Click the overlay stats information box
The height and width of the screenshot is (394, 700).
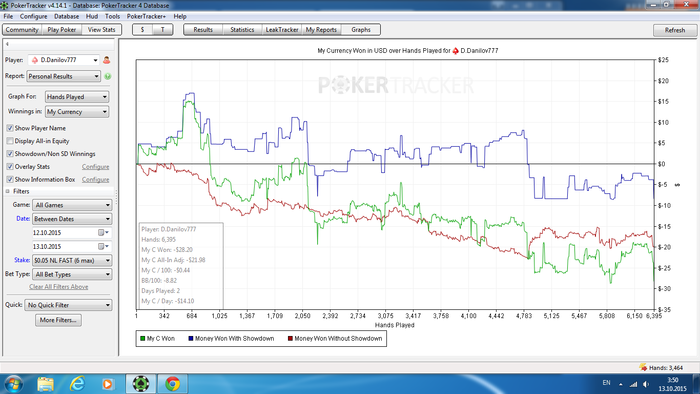pyautogui.click(x=181, y=265)
